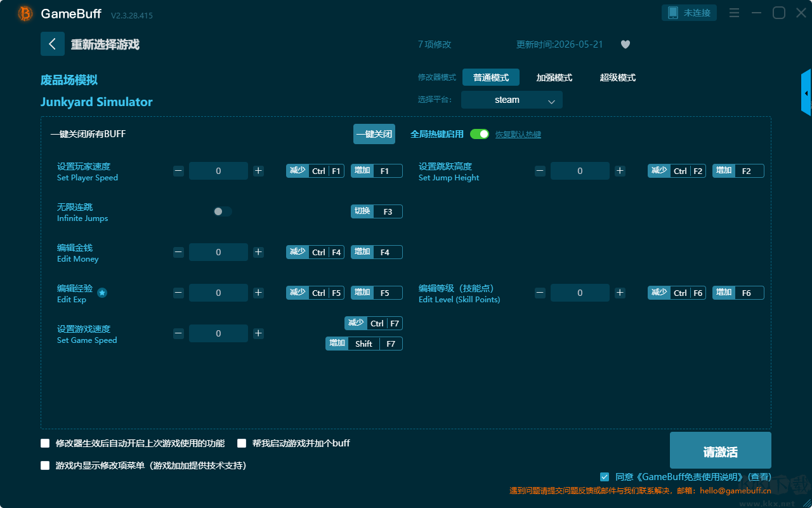This screenshot has height=508, width=812.
Task: Click the 请激活 activate button
Action: tap(721, 450)
